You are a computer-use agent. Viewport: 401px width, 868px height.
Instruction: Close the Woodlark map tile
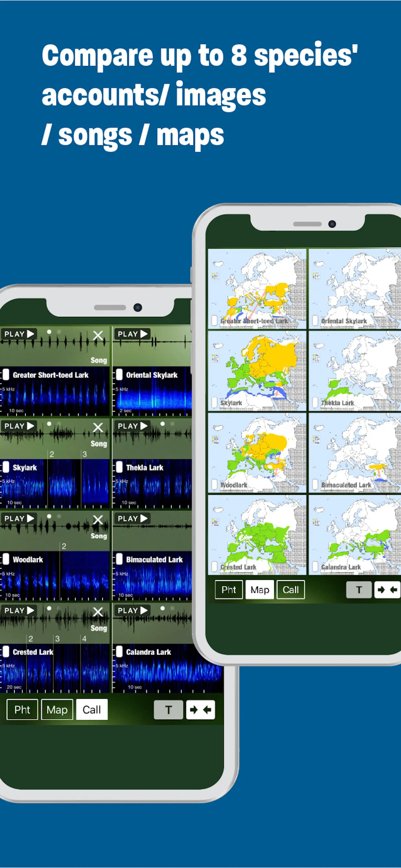pos(296,421)
